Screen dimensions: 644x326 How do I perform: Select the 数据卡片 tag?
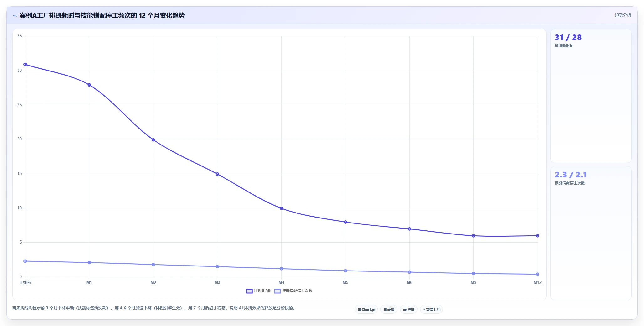click(x=431, y=309)
